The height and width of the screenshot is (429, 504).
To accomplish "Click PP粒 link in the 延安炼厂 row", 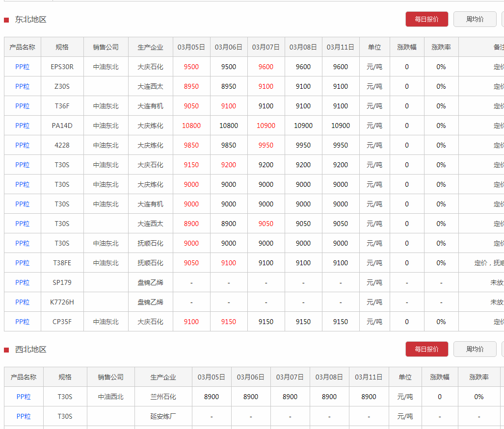I will point(24,416).
